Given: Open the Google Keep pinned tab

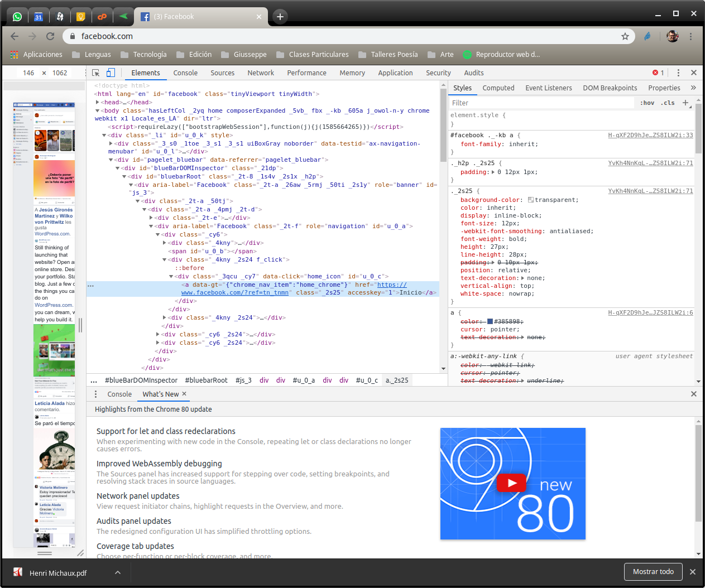Looking at the screenshot, I should [x=81, y=17].
